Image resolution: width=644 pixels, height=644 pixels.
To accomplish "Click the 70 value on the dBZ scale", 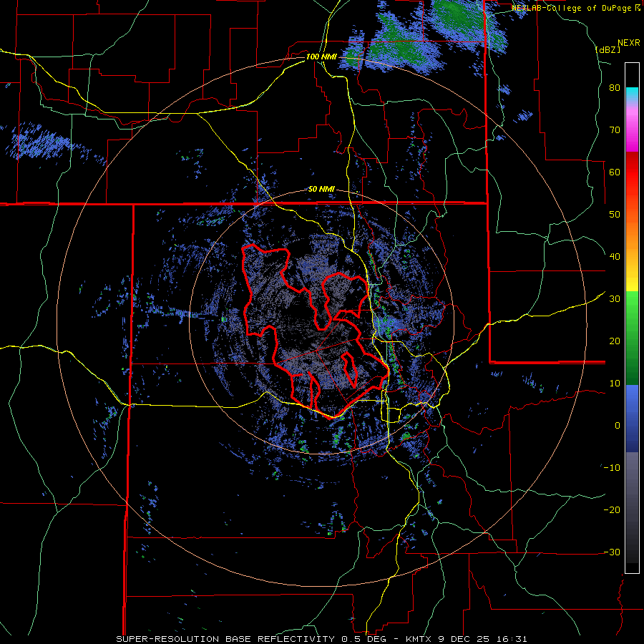I will [615, 130].
